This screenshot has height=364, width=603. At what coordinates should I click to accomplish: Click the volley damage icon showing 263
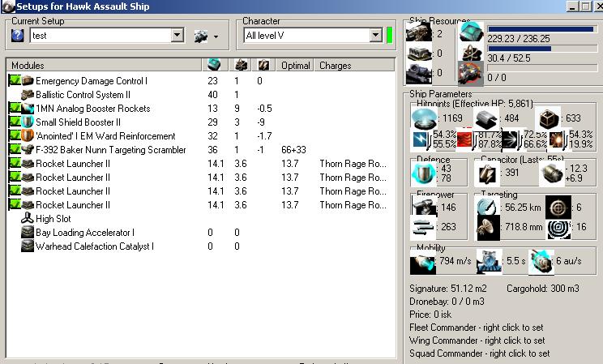pos(423,228)
